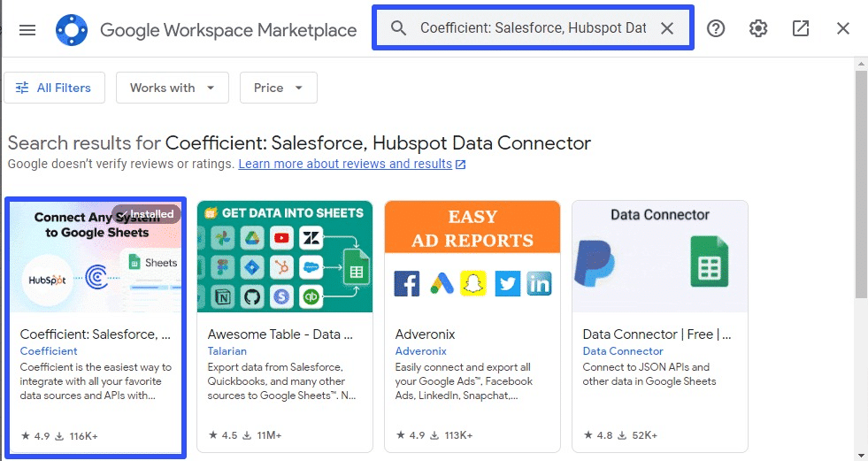868x461 pixels.
Task: Click the Awesome Table - Data ... title
Action: point(280,334)
